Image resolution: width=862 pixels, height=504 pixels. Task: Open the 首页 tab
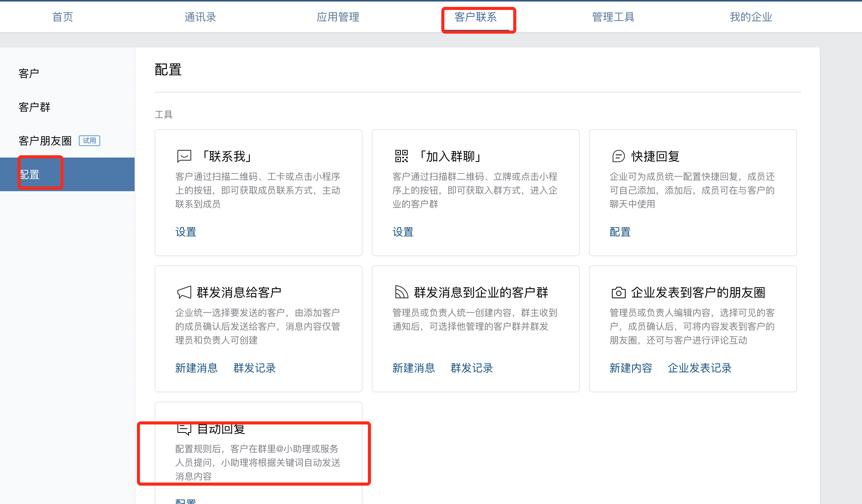[x=63, y=17]
